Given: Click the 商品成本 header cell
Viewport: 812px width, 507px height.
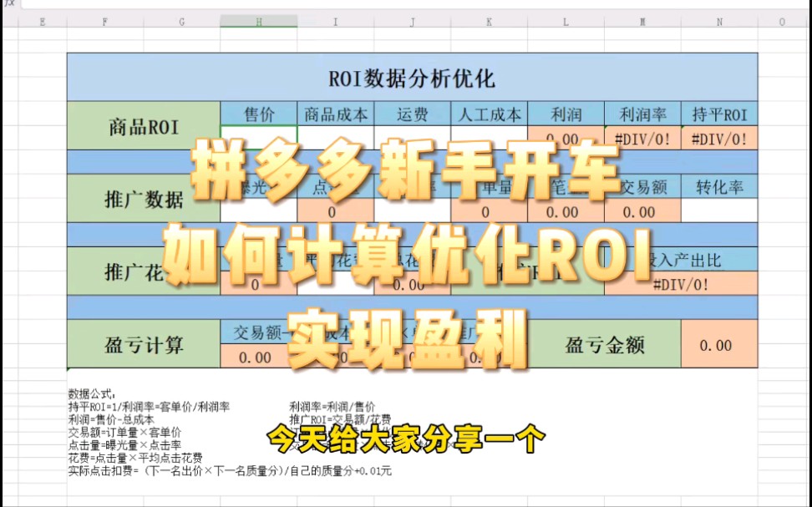Looking at the screenshot, I should point(336,114).
